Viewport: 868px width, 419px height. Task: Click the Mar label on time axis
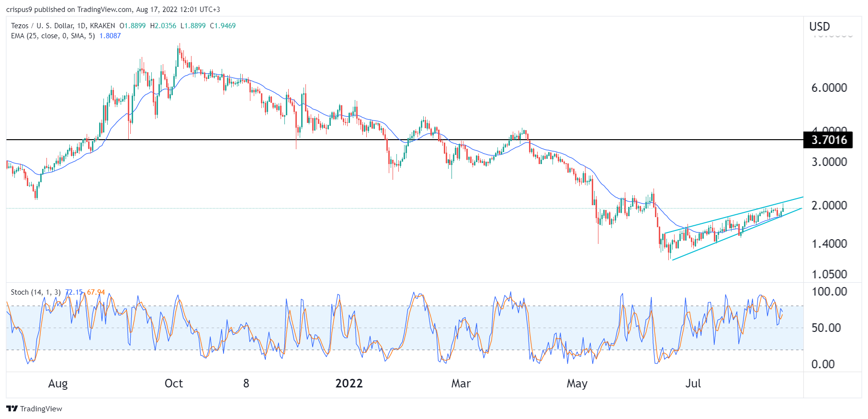click(461, 384)
